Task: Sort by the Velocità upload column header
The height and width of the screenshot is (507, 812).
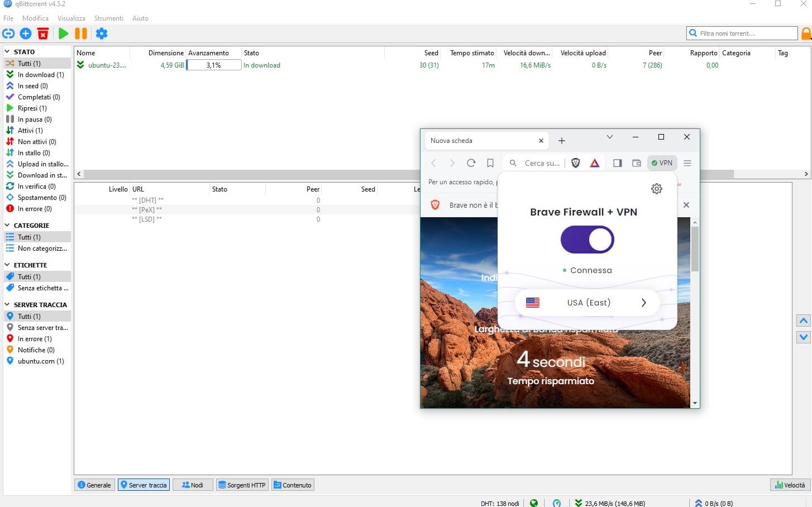Action: 580,53
